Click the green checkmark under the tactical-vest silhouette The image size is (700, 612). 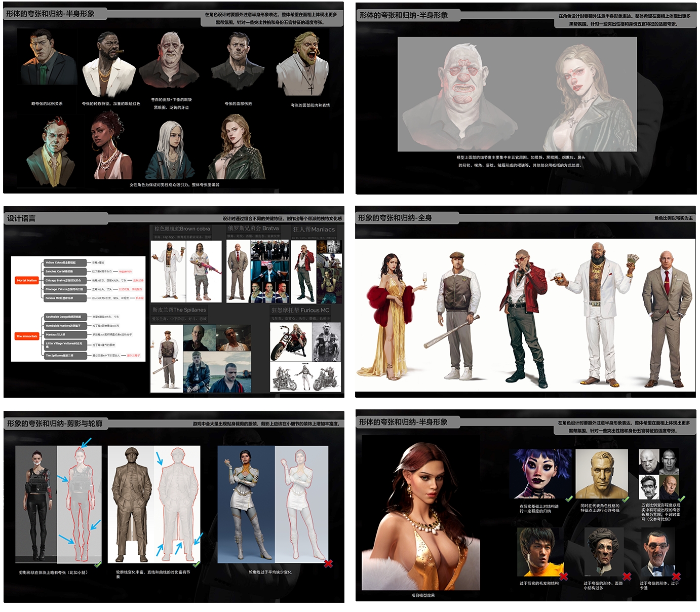[98, 564]
